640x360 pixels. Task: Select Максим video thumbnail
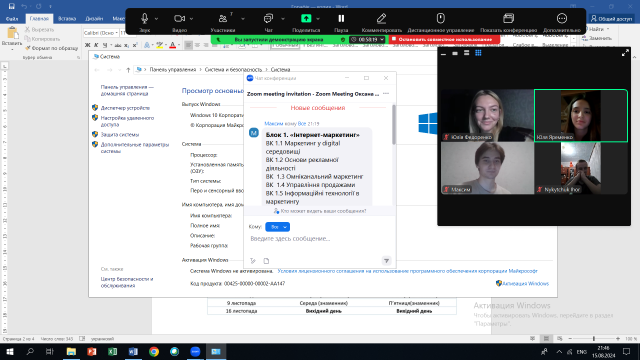[x=487, y=168]
